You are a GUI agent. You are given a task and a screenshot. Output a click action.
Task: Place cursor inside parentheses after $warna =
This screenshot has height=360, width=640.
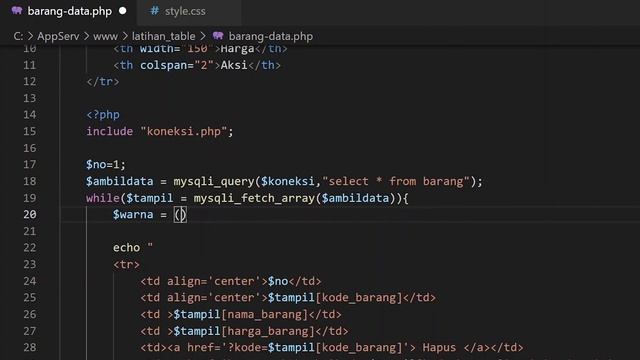180,215
